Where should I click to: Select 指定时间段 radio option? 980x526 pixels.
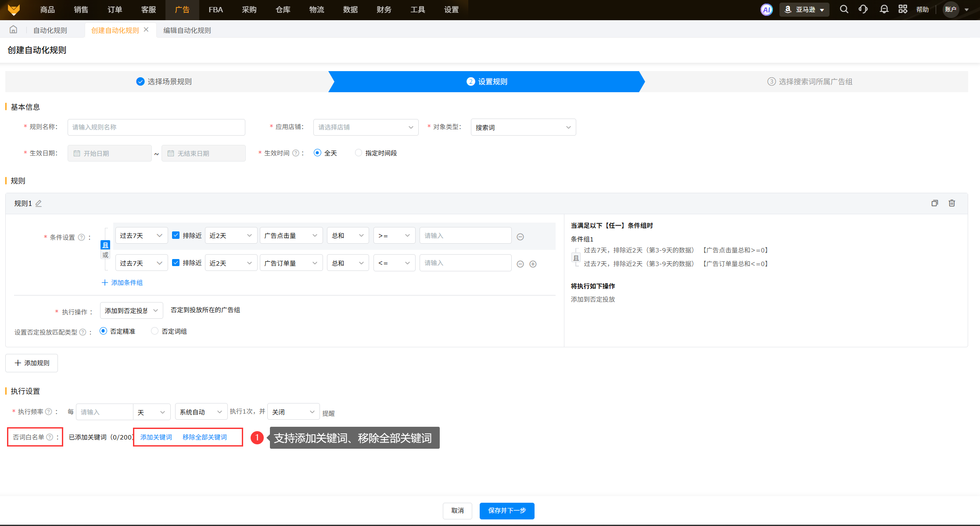click(359, 153)
